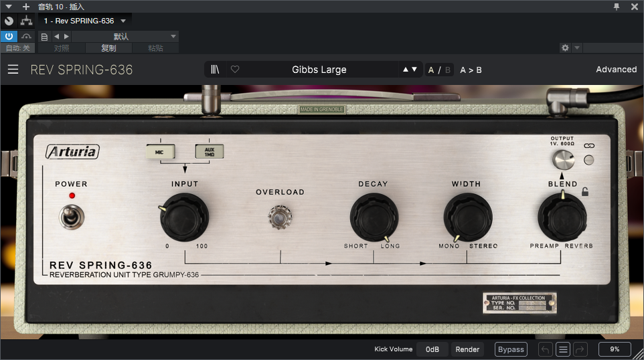The height and width of the screenshot is (360, 644).
Task: Switch to preset slot B
Action: coord(448,70)
